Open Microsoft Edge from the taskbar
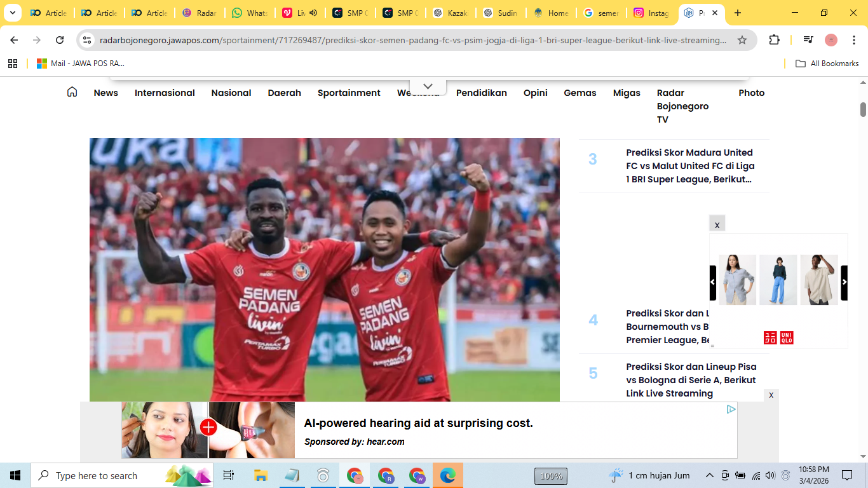Viewport: 868px width, 488px height. 448,475
